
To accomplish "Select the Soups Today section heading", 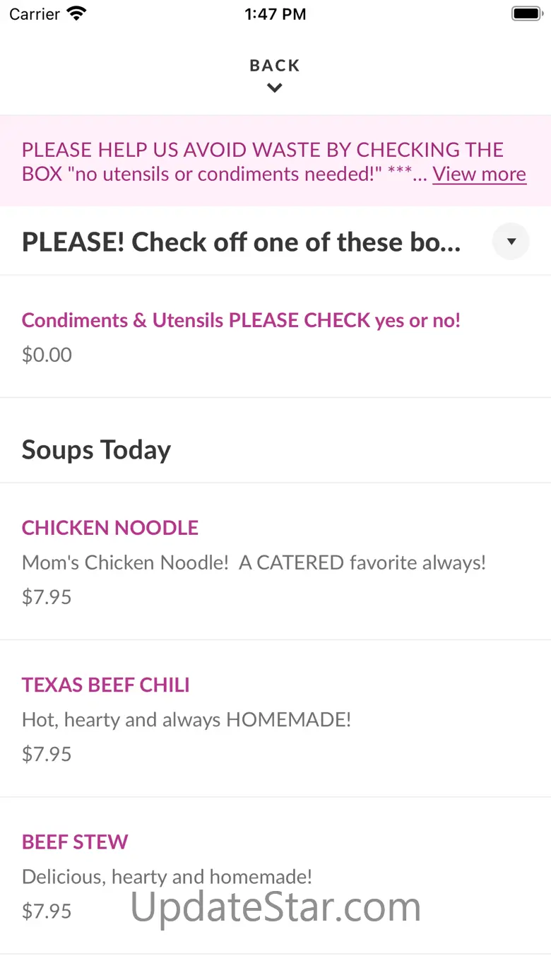I will (x=96, y=450).
